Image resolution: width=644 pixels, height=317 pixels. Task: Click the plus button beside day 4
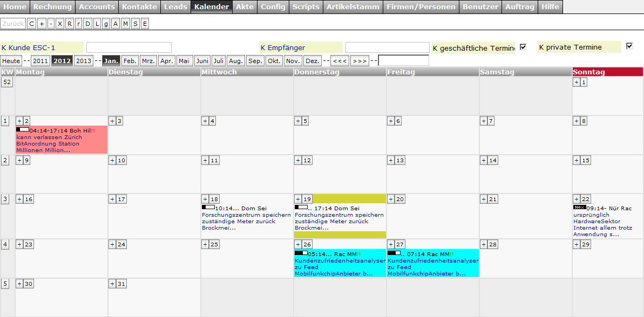(205, 121)
